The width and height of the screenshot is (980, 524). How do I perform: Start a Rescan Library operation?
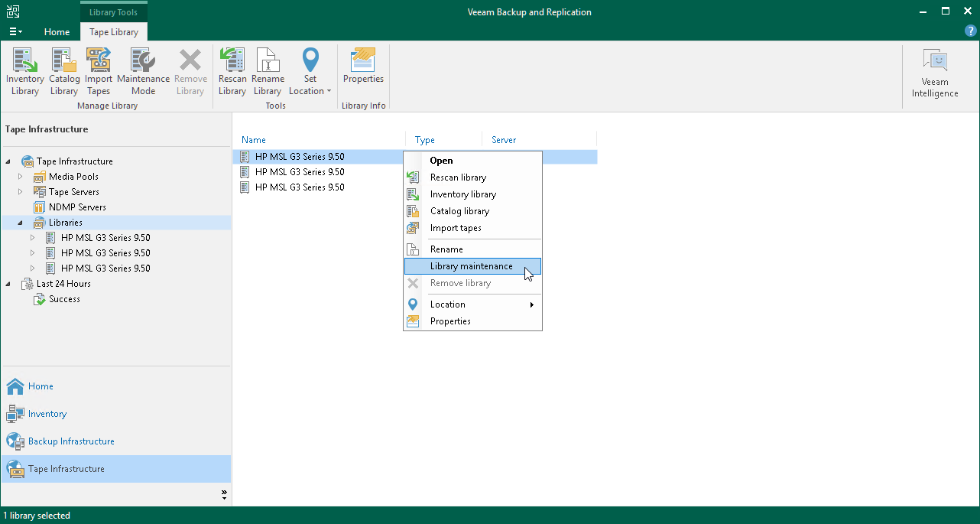click(232, 69)
